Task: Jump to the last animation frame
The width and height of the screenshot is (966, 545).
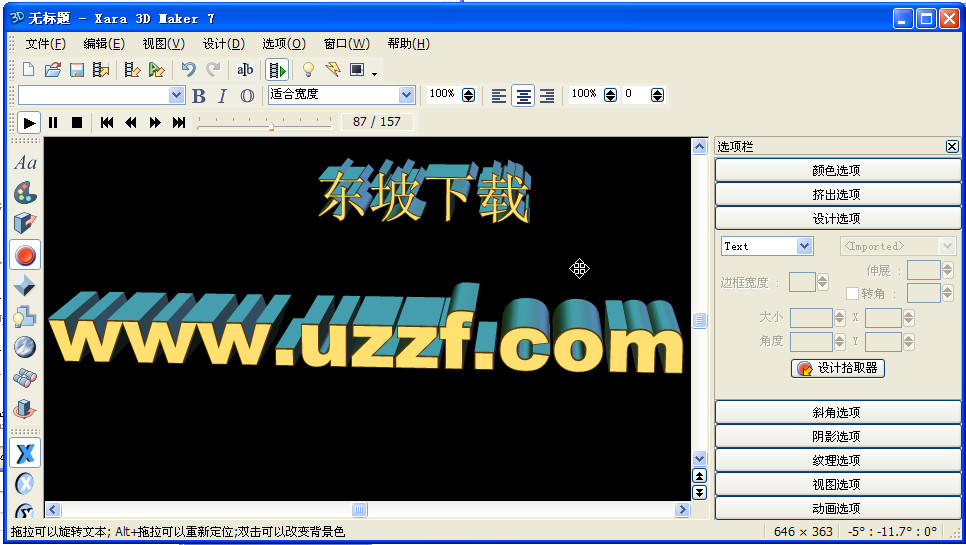Action: (179, 123)
